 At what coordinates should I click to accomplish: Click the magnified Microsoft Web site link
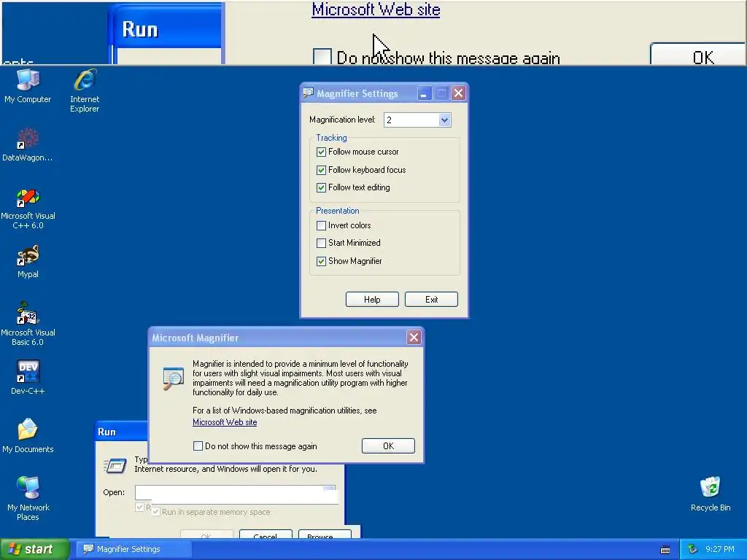pyautogui.click(x=376, y=9)
